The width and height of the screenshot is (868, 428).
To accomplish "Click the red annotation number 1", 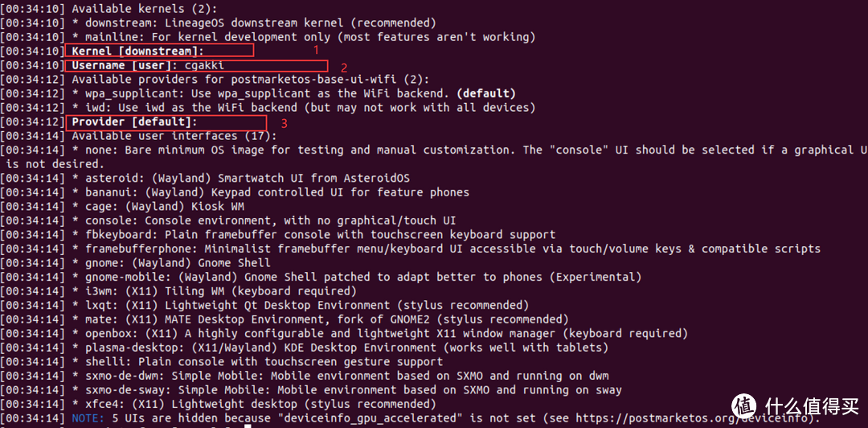I will pos(316,50).
